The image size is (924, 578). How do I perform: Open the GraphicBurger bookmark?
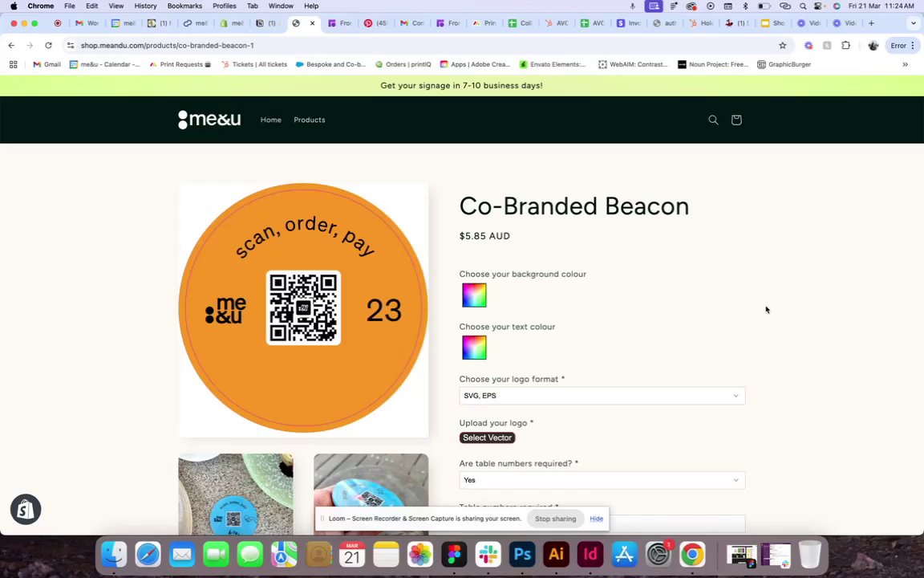pos(784,64)
